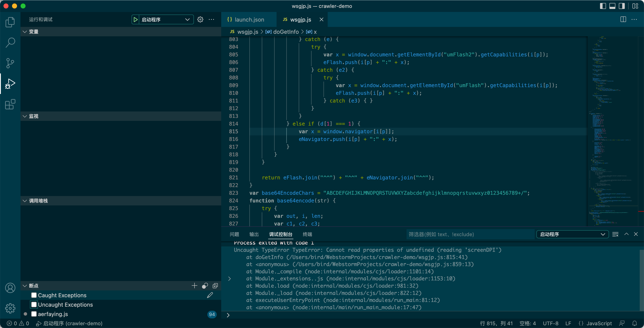
Task: Open the Search view icon
Action: [10, 42]
